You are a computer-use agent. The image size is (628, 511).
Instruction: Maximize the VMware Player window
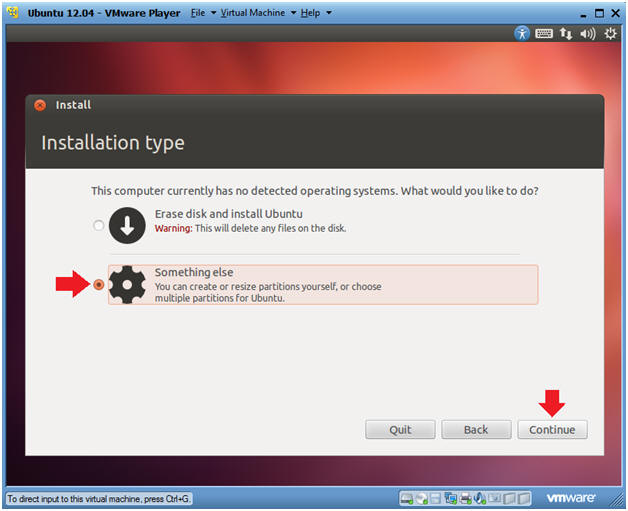coord(599,13)
